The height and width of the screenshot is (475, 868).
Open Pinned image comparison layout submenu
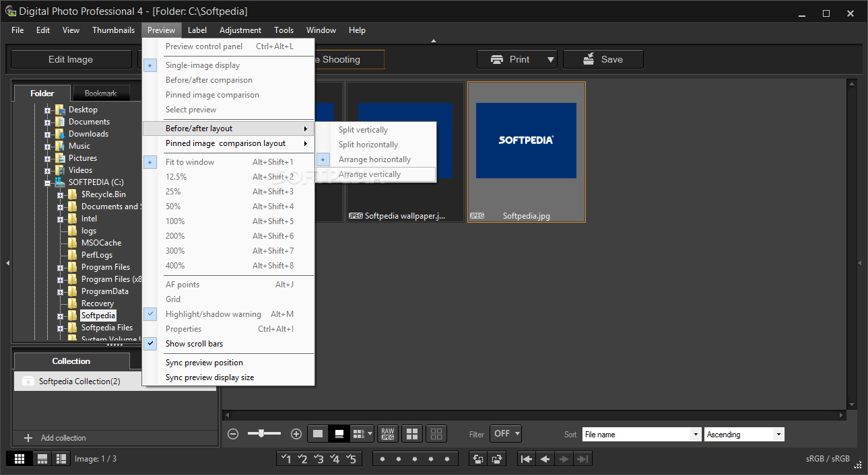(x=228, y=143)
